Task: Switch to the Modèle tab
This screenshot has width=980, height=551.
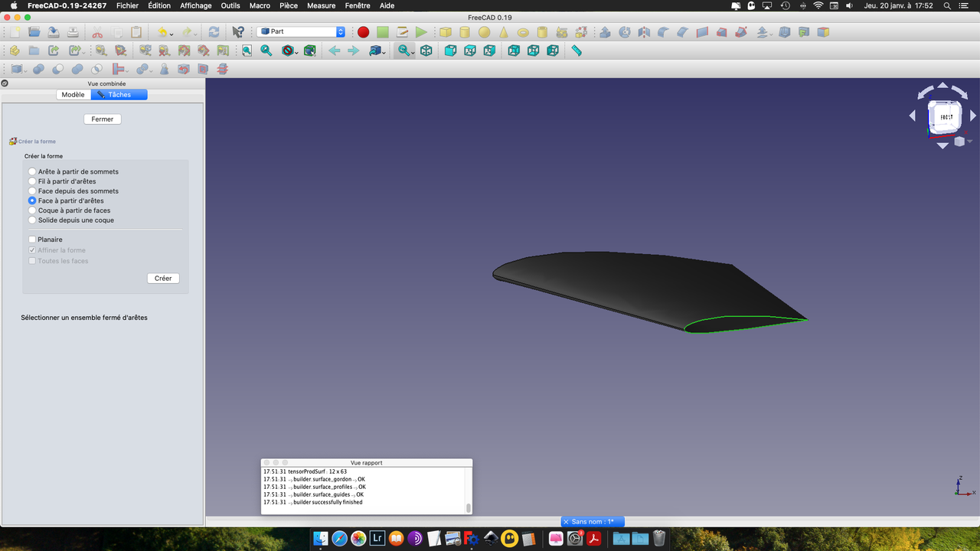Action: tap(73, 95)
